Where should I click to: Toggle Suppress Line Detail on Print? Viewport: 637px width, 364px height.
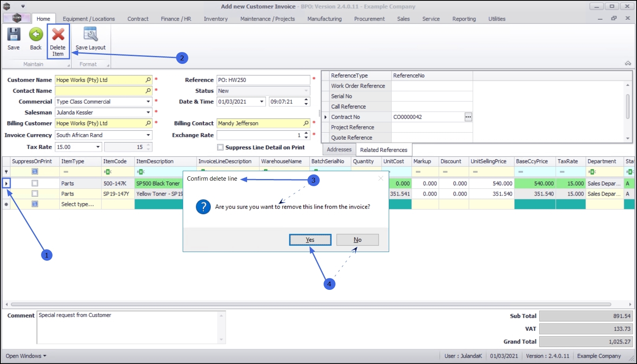220,147
